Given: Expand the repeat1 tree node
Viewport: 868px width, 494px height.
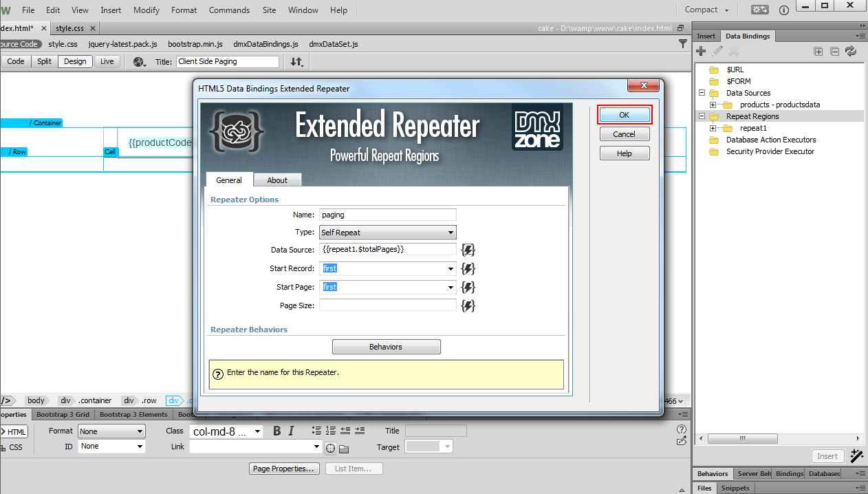Looking at the screenshot, I should [714, 128].
